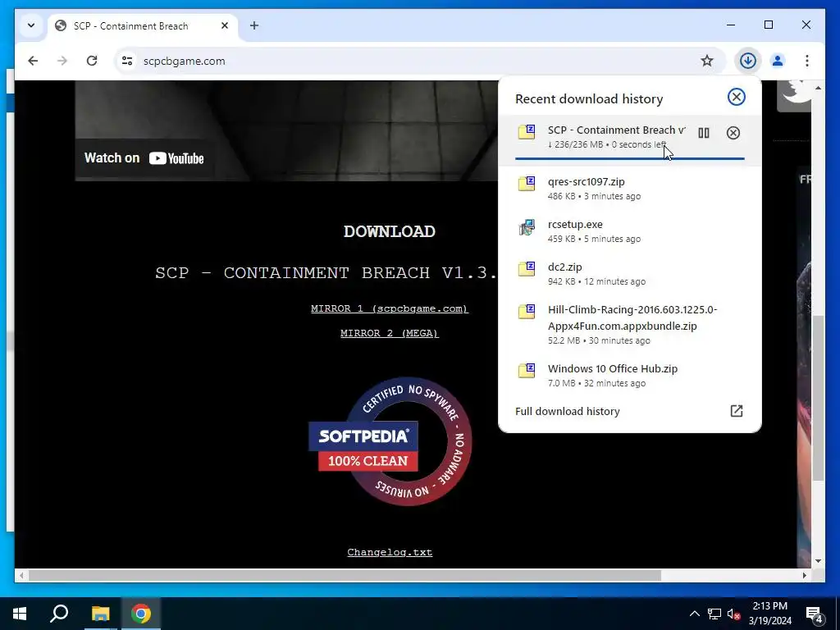
Task: Follow the MIRROR 2 (MEGA) link
Action: (x=390, y=333)
